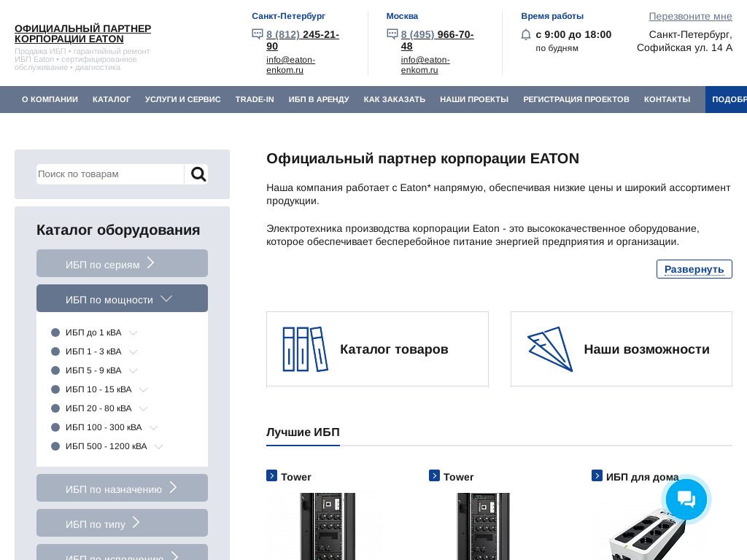Expand the ИБП 100 - 300 кВА chevron
This screenshot has width=747, height=560.
153,428
